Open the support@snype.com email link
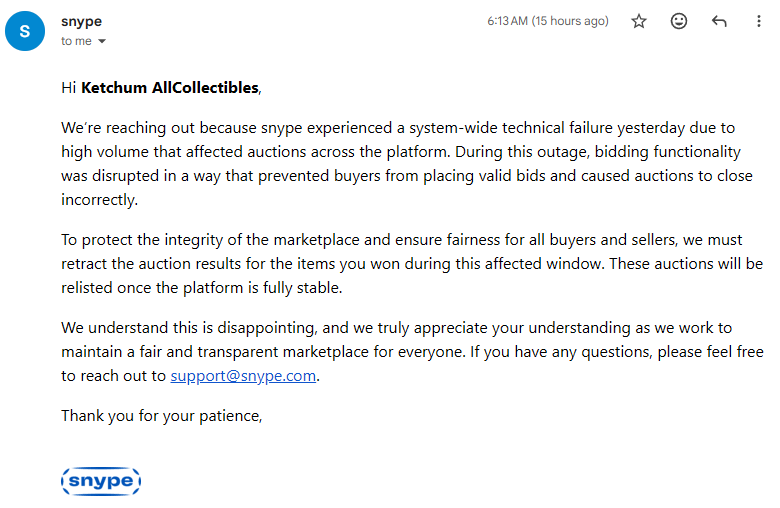 coord(243,376)
